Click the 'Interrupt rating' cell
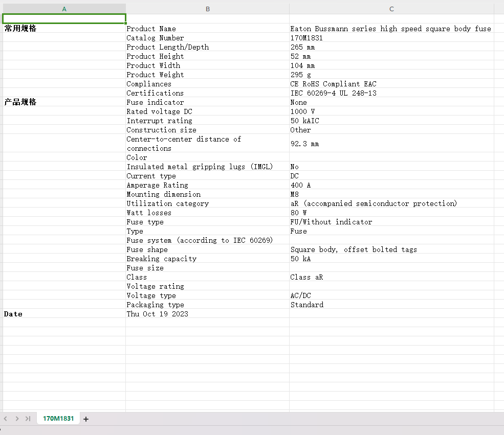 (x=208, y=121)
